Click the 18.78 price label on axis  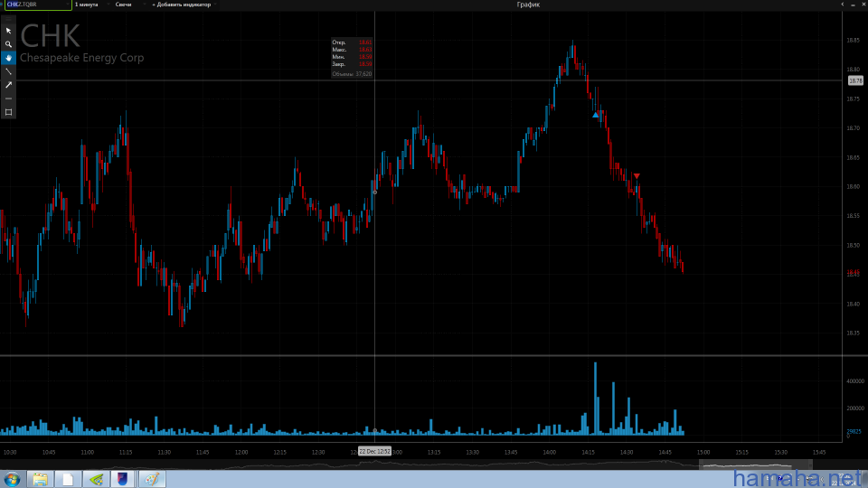(x=855, y=80)
